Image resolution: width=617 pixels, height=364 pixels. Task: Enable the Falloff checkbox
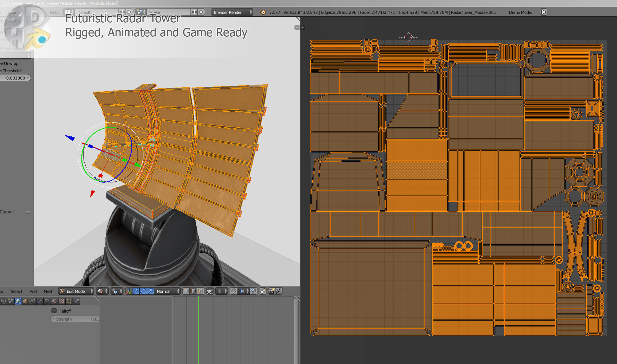point(54,311)
